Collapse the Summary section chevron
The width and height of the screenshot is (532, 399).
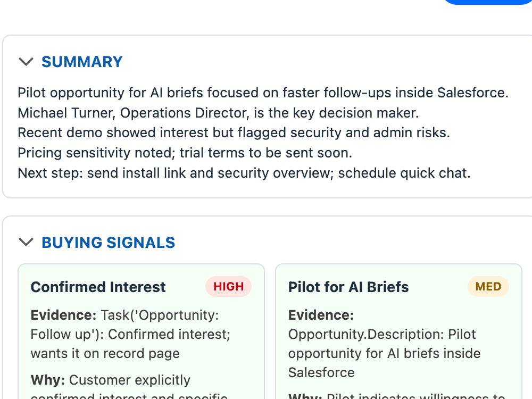pyautogui.click(x=26, y=62)
